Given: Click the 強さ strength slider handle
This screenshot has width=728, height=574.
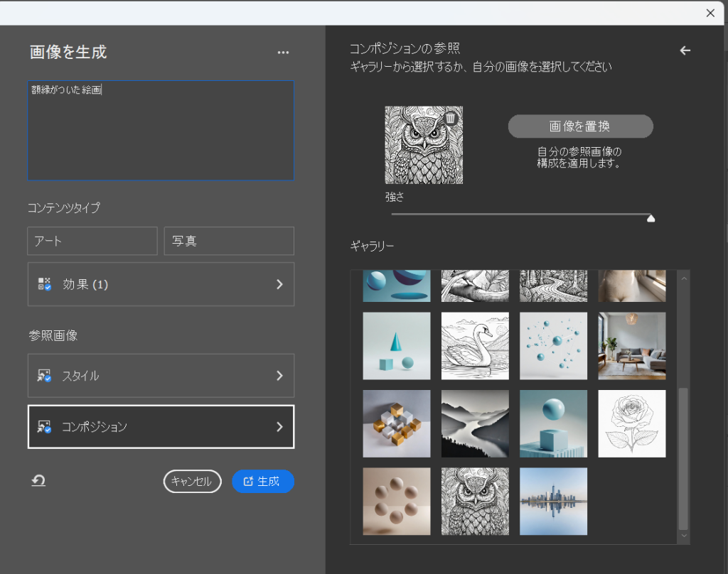Looking at the screenshot, I should pos(651,218).
